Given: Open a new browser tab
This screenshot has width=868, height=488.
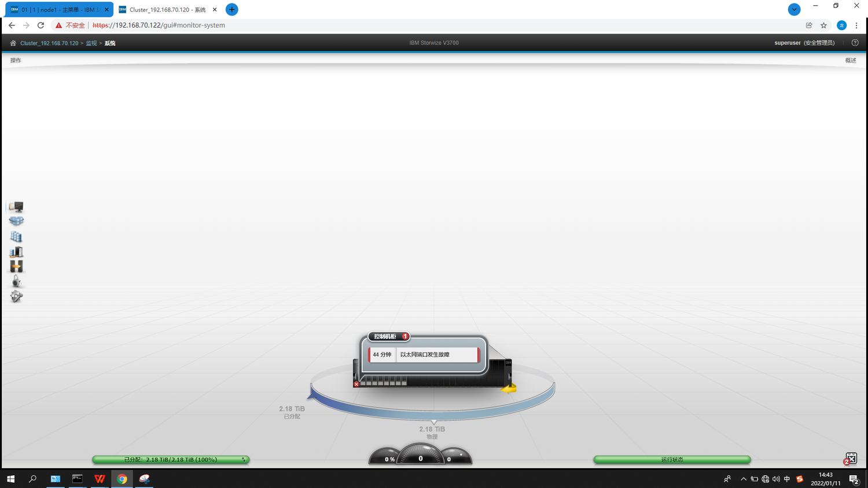Looking at the screenshot, I should [x=232, y=9].
